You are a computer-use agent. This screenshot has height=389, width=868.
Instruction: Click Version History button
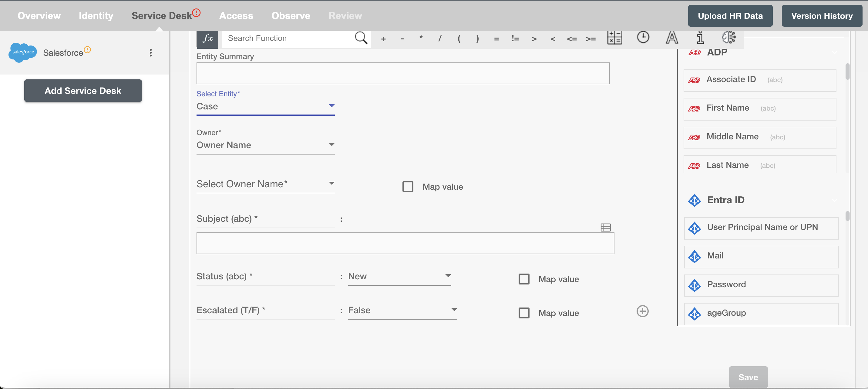822,16
